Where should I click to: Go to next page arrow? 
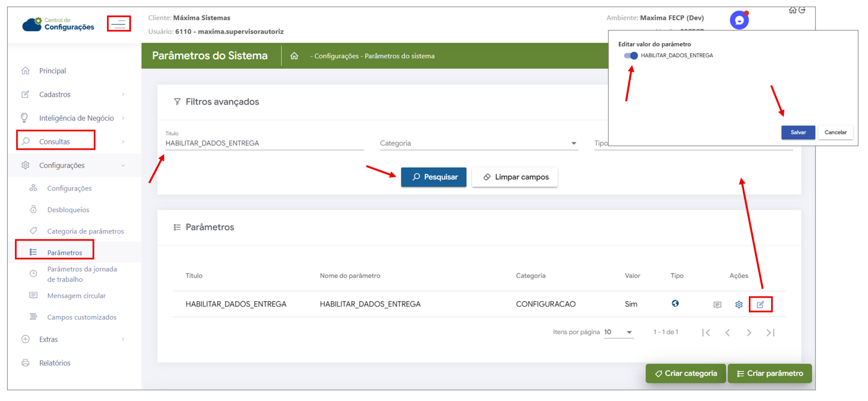tap(749, 332)
